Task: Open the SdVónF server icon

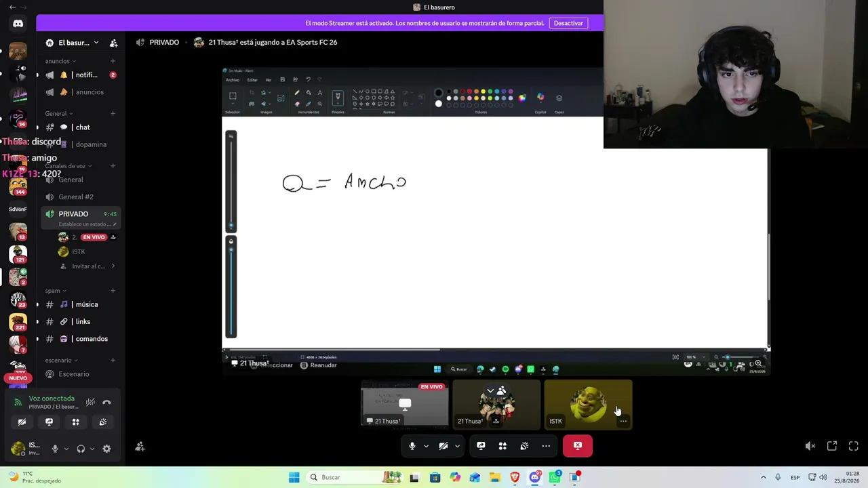Action: click(x=18, y=209)
